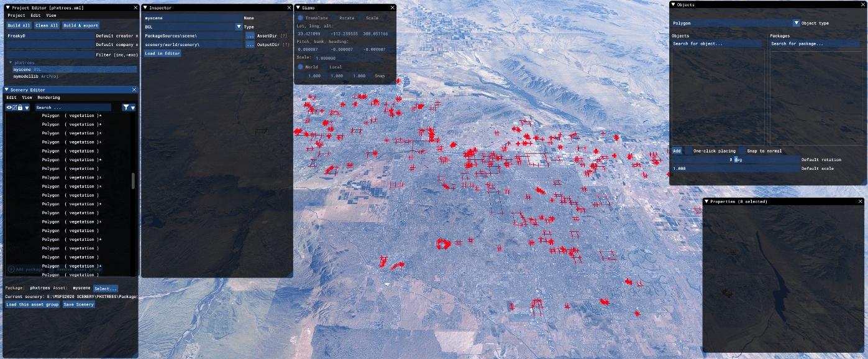Click the Save Scenery button
Viewport: 868px width, 359px height.
[78, 304]
